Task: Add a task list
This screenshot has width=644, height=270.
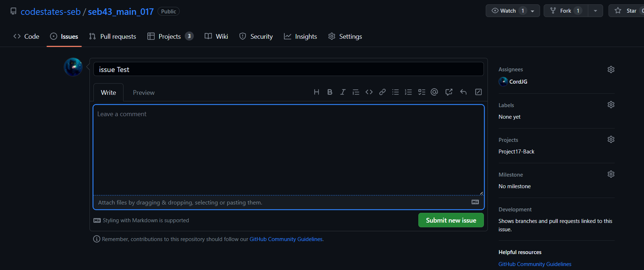Action: tap(422, 92)
